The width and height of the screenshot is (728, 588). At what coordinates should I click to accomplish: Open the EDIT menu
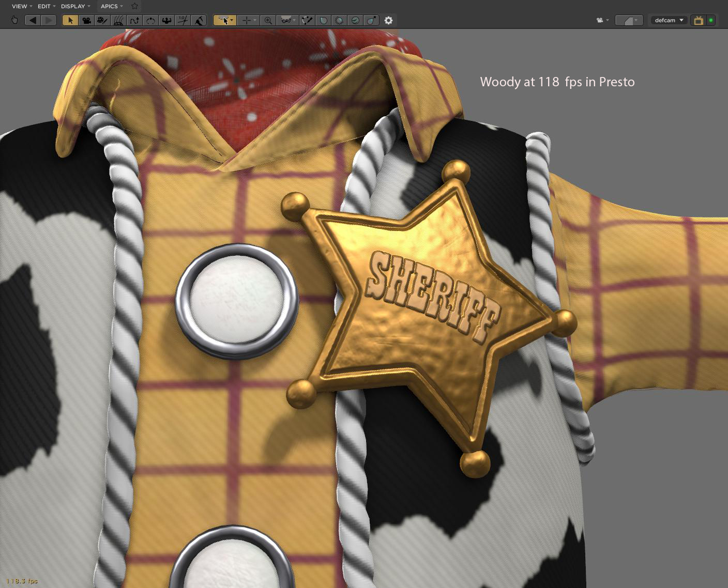click(x=47, y=6)
